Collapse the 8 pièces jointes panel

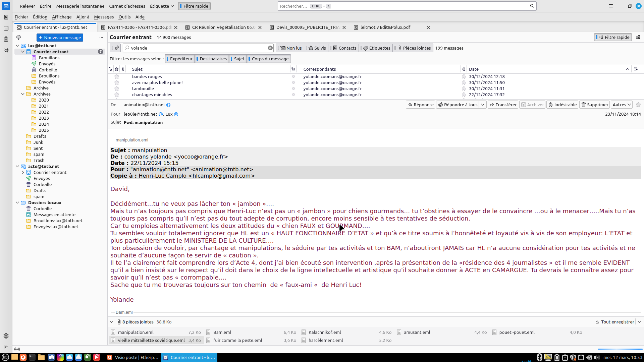click(111, 322)
